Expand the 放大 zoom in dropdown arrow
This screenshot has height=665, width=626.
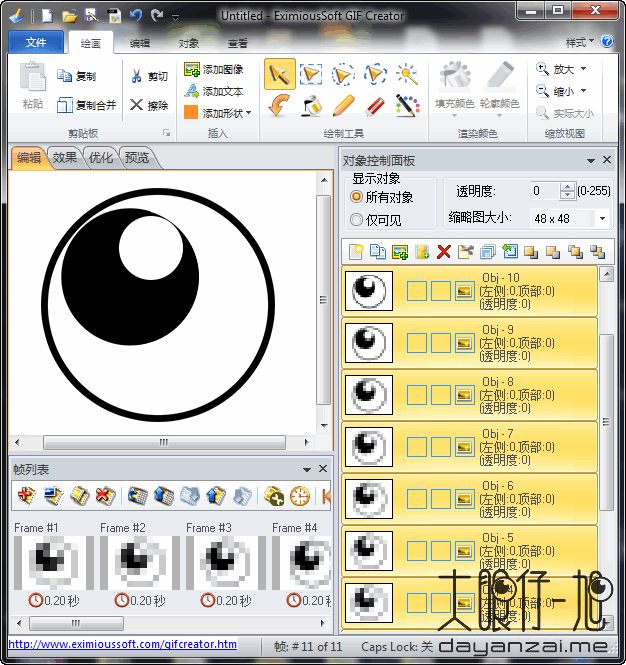pos(583,68)
